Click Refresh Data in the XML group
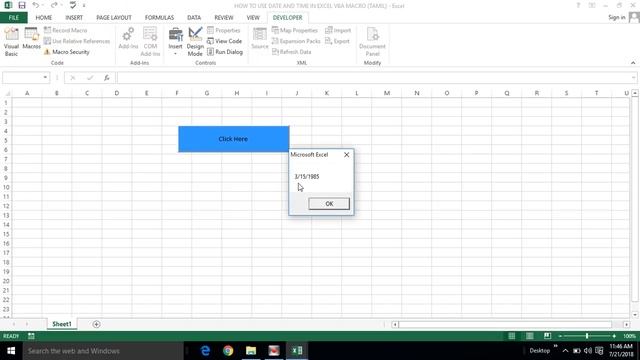 (x=291, y=52)
